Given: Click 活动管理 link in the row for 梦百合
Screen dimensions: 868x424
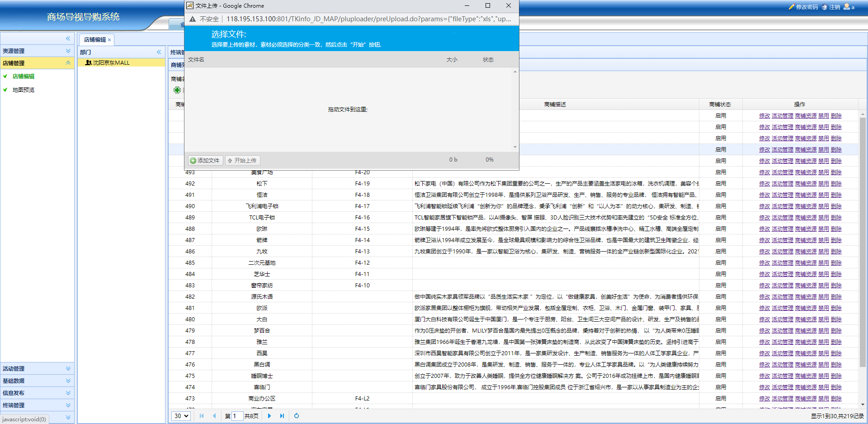Looking at the screenshot, I should (x=783, y=331).
